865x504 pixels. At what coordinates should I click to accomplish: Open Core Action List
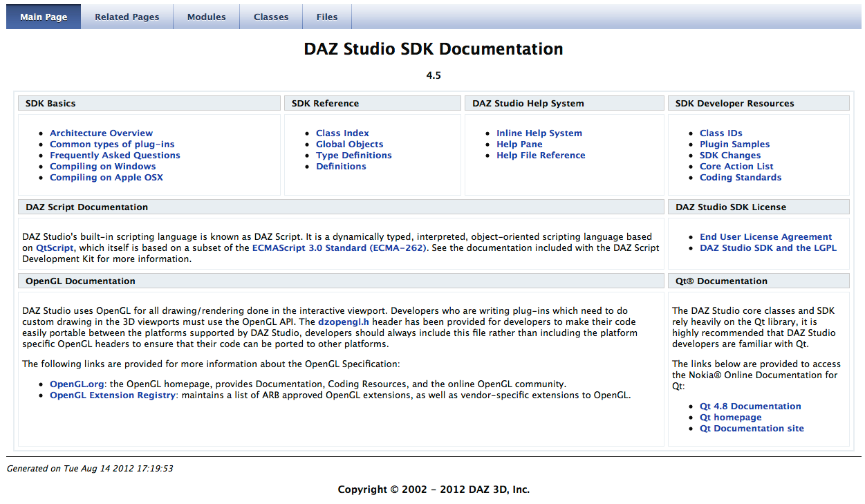736,167
